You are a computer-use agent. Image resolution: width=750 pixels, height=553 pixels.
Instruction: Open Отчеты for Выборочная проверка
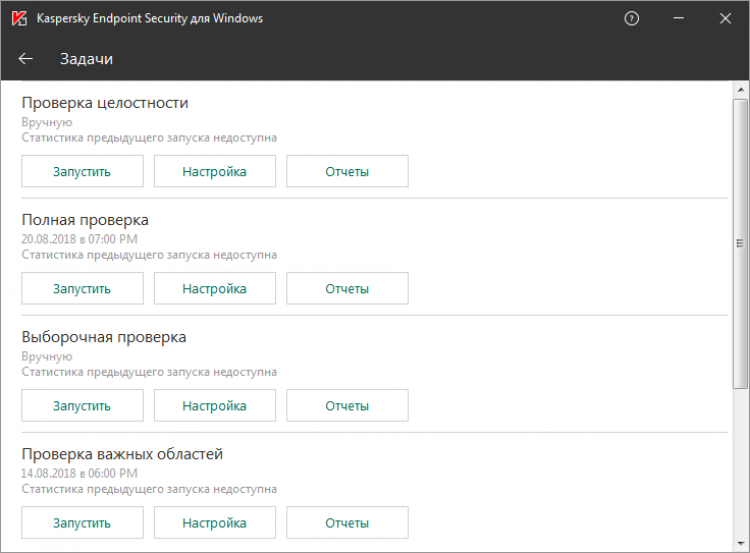347,406
